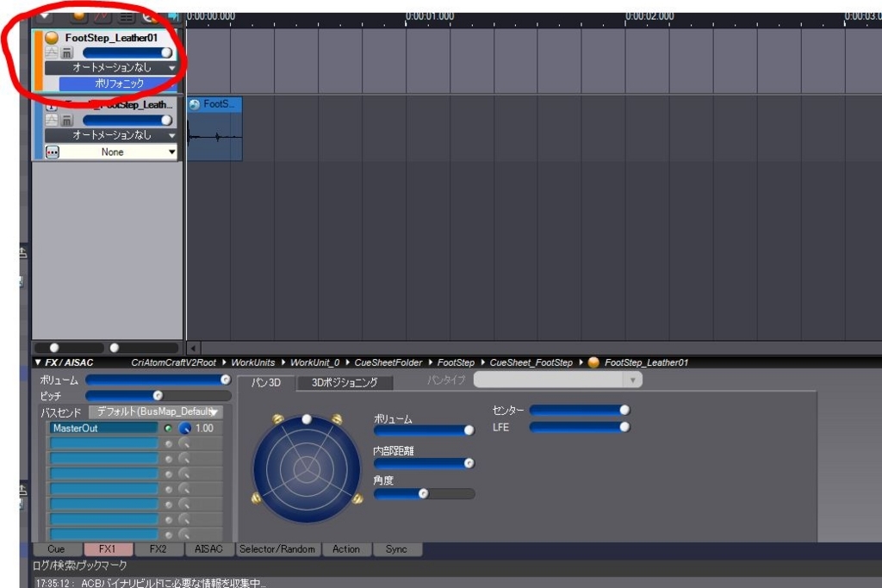Open the AISAC tab
The width and height of the screenshot is (882, 588).
click(x=208, y=549)
